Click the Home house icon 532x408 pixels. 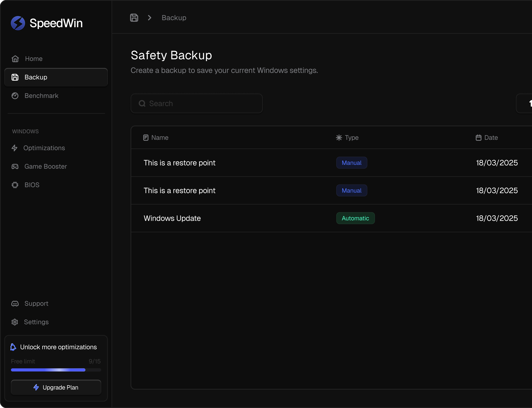[15, 59]
